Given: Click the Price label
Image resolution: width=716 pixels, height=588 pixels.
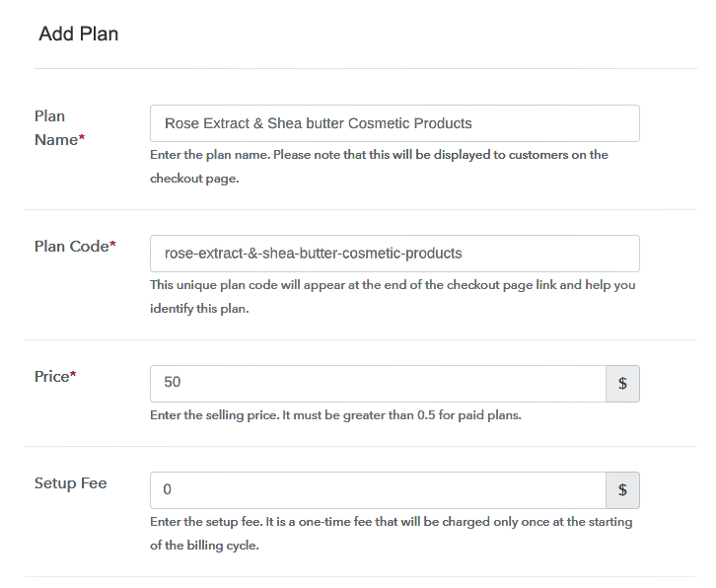Looking at the screenshot, I should click(51, 377).
